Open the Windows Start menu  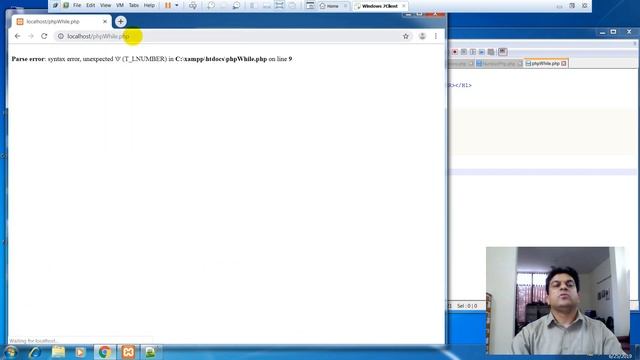tap(10, 352)
